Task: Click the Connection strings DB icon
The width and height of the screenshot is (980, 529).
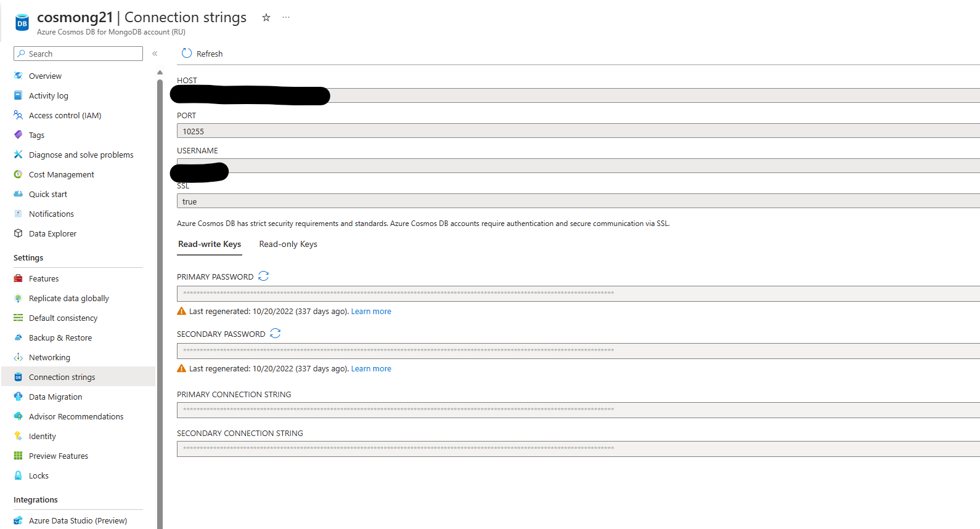Action: point(18,377)
